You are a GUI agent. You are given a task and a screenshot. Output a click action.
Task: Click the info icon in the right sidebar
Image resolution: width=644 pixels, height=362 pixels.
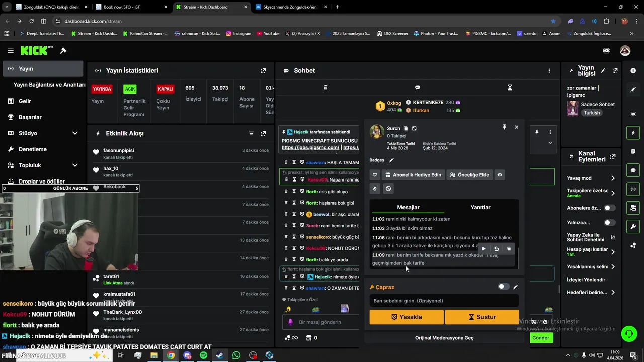tap(633, 71)
